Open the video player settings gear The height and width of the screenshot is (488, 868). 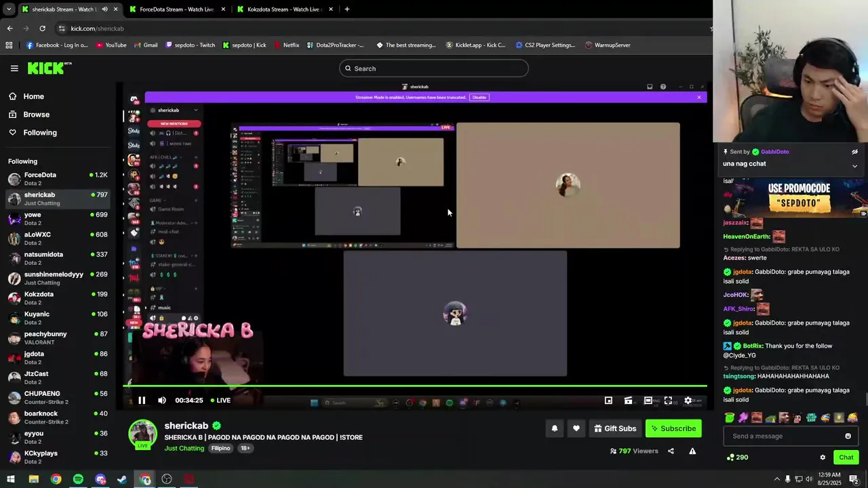click(x=688, y=401)
